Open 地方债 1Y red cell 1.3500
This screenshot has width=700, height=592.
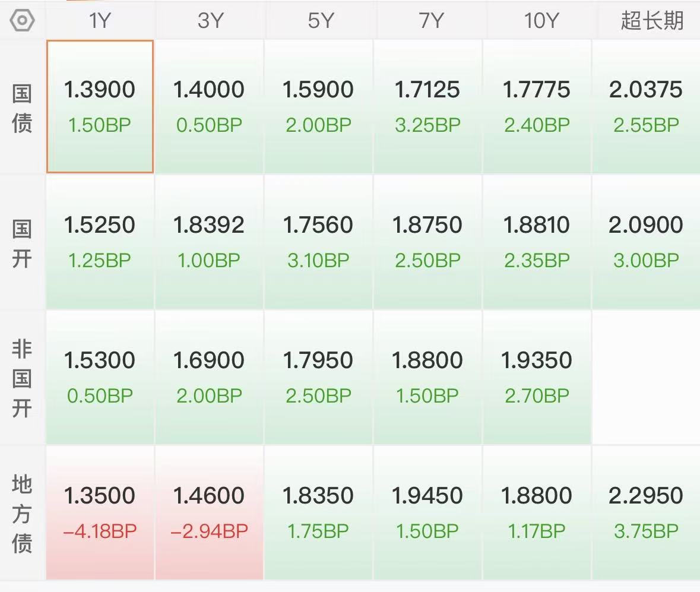coord(100,512)
